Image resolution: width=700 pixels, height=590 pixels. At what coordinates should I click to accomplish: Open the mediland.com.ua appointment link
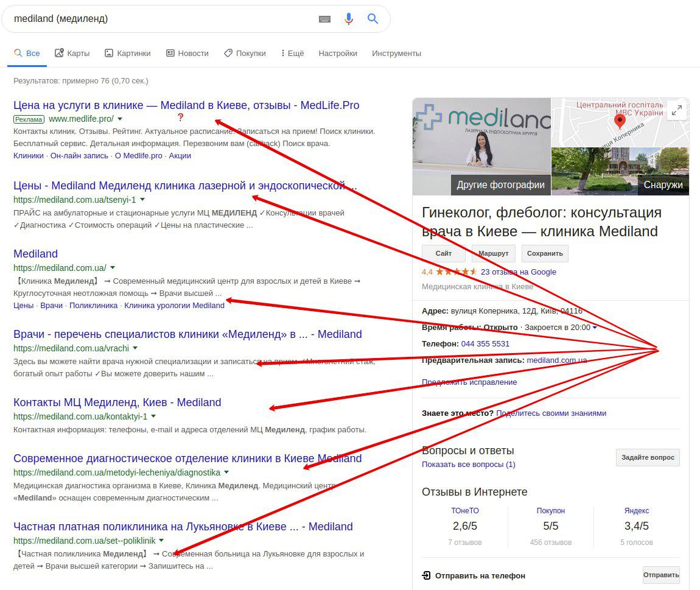pyautogui.click(x=557, y=360)
